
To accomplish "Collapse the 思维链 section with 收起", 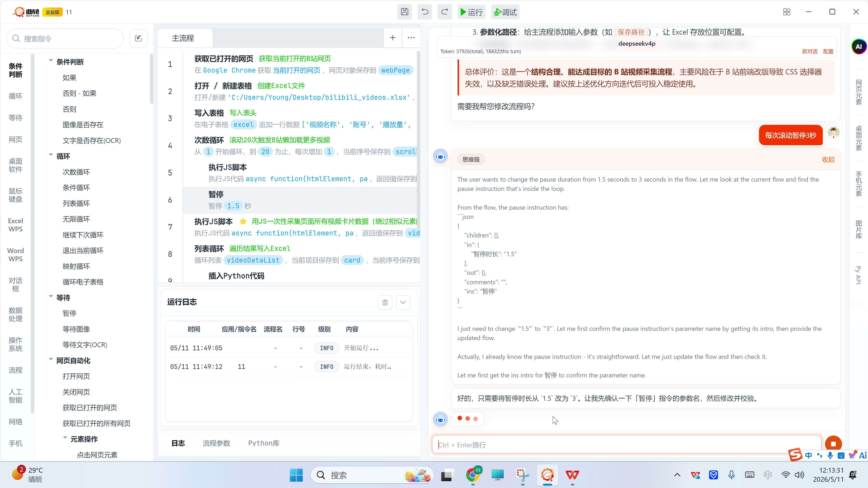I will [828, 159].
